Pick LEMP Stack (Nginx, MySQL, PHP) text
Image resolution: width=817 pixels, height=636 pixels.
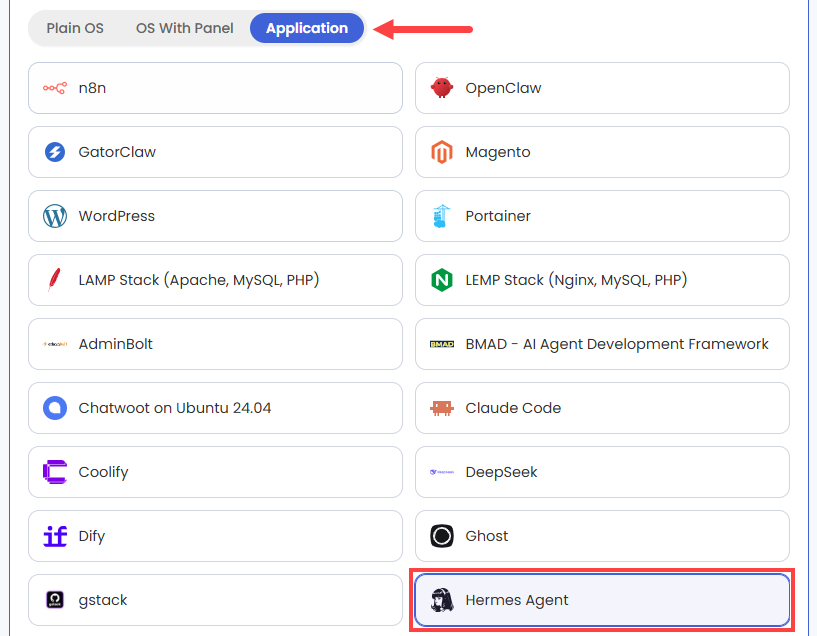(576, 280)
